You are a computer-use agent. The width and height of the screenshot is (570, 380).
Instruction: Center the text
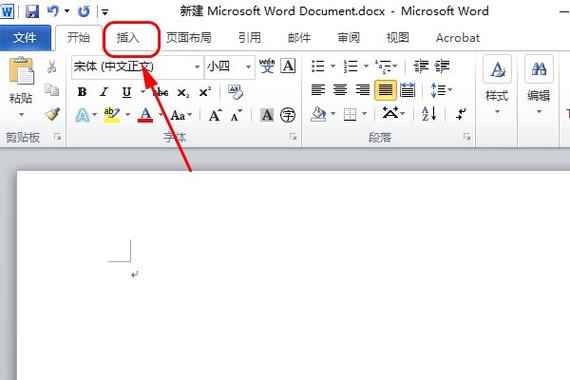[340, 89]
